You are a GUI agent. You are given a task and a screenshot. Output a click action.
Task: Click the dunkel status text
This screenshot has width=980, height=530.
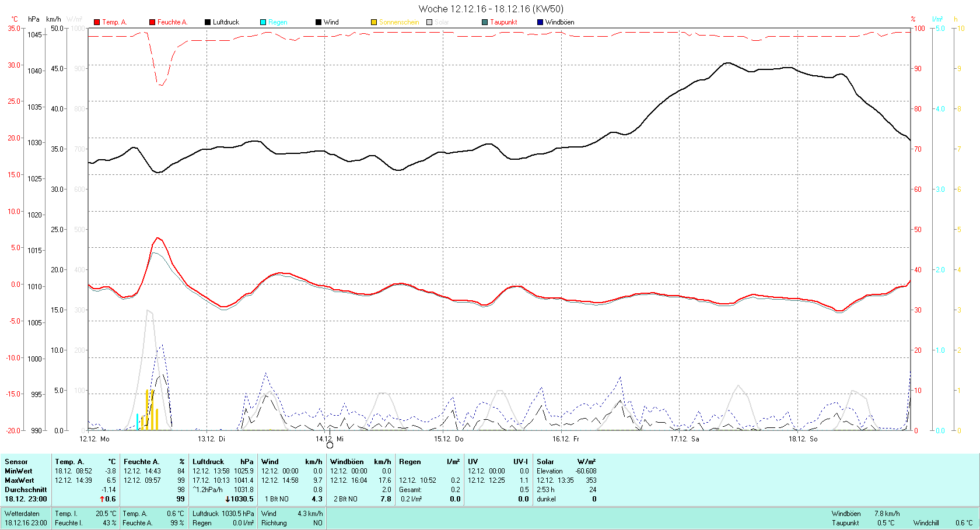pos(546,499)
